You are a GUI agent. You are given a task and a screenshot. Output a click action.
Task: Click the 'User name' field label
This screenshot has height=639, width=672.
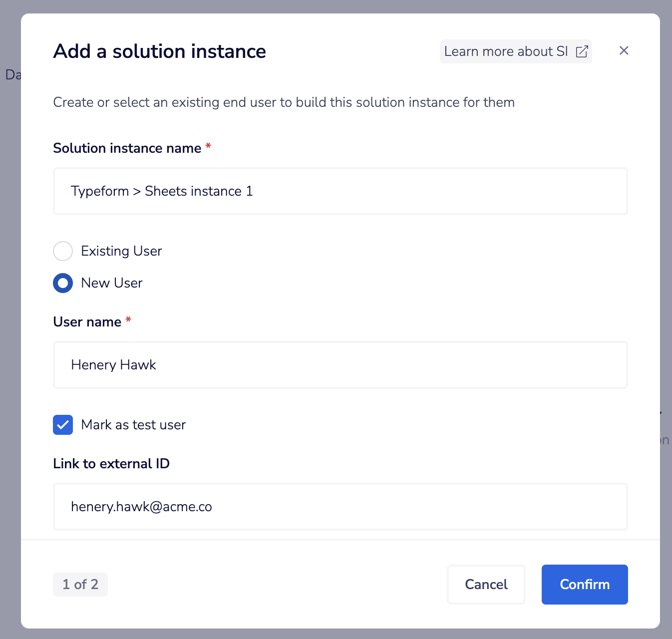(x=87, y=322)
